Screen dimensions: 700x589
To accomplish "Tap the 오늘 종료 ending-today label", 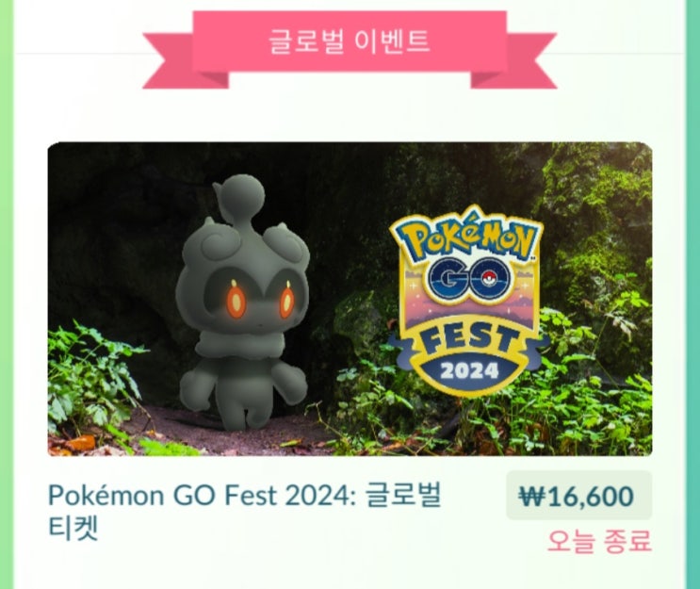I will tap(599, 541).
